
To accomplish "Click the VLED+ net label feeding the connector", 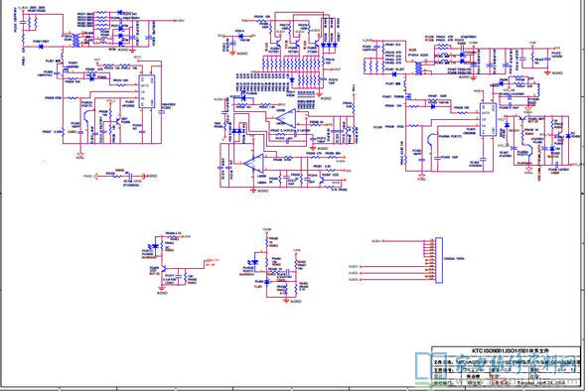I will (x=376, y=241).
